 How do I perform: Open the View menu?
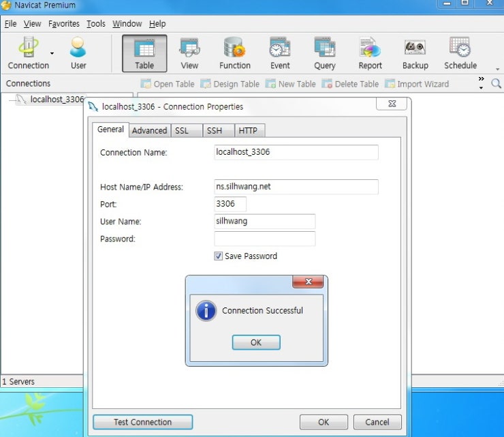click(32, 24)
